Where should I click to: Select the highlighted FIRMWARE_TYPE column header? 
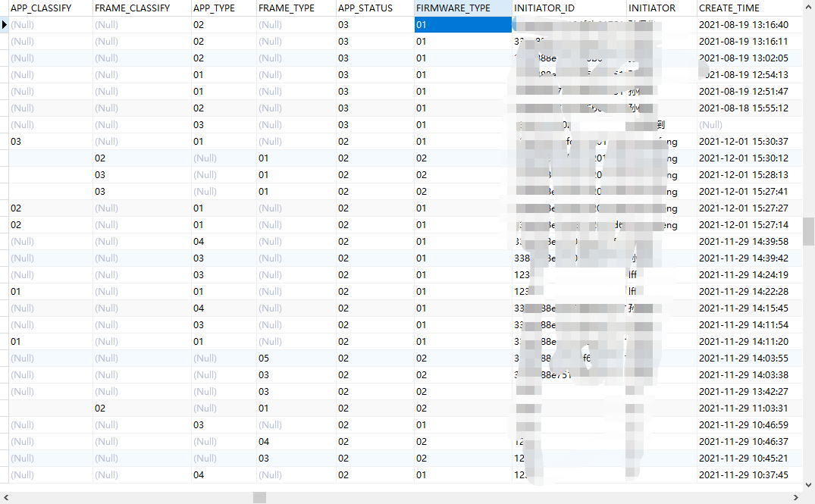click(463, 8)
